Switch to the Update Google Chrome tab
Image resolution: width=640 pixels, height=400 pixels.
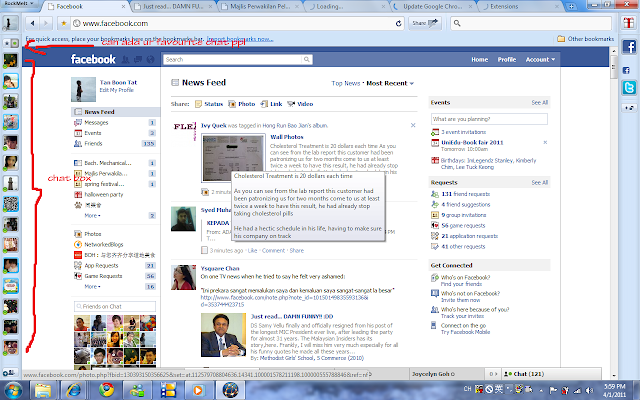pyautogui.click(x=433, y=7)
